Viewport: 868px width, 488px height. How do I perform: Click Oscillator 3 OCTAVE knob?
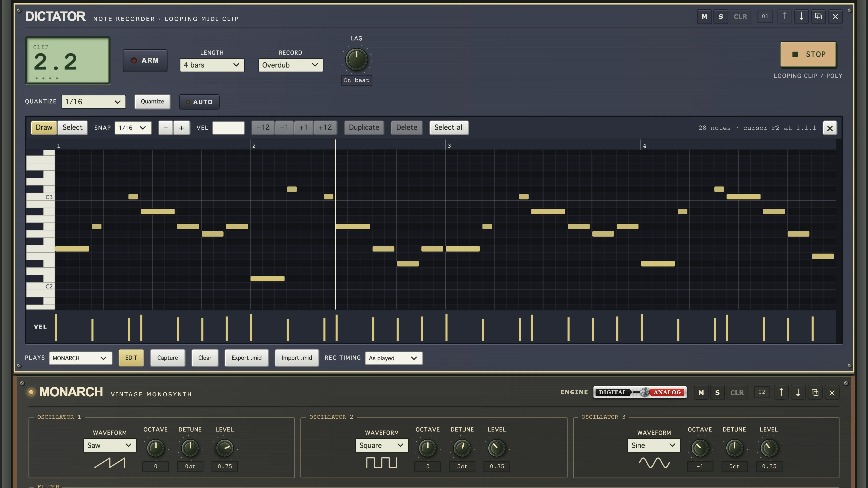(x=700, y=448)
